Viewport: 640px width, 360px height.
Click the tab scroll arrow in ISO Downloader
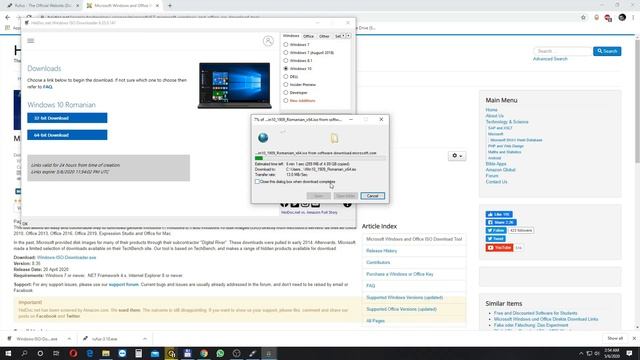point(348,36)
